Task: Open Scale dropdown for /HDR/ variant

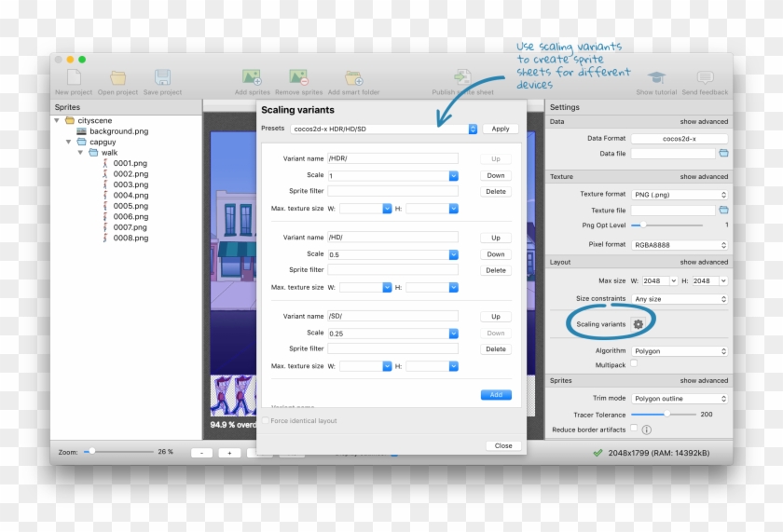Action: pos(453,176)
